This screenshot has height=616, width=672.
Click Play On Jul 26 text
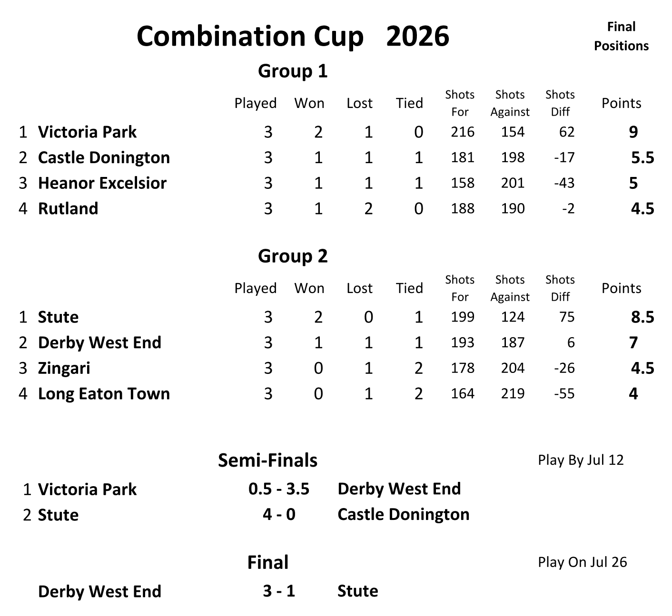click(583, 562)
